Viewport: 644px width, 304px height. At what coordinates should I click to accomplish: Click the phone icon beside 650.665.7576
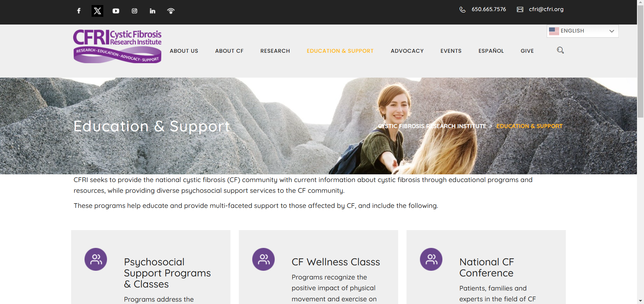tap(463, 9)
